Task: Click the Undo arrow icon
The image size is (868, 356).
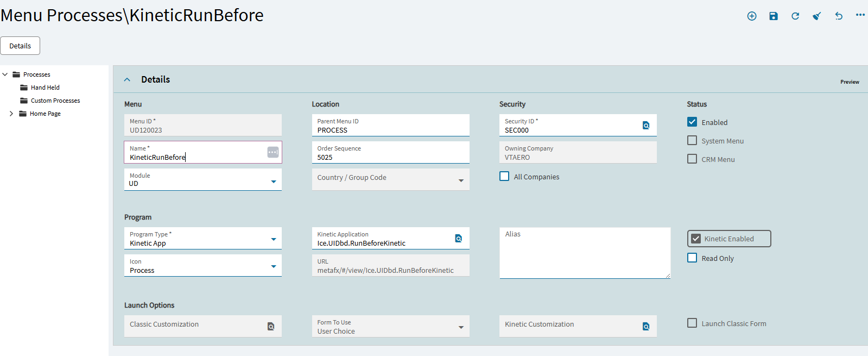Action: (x=839, y=16)
